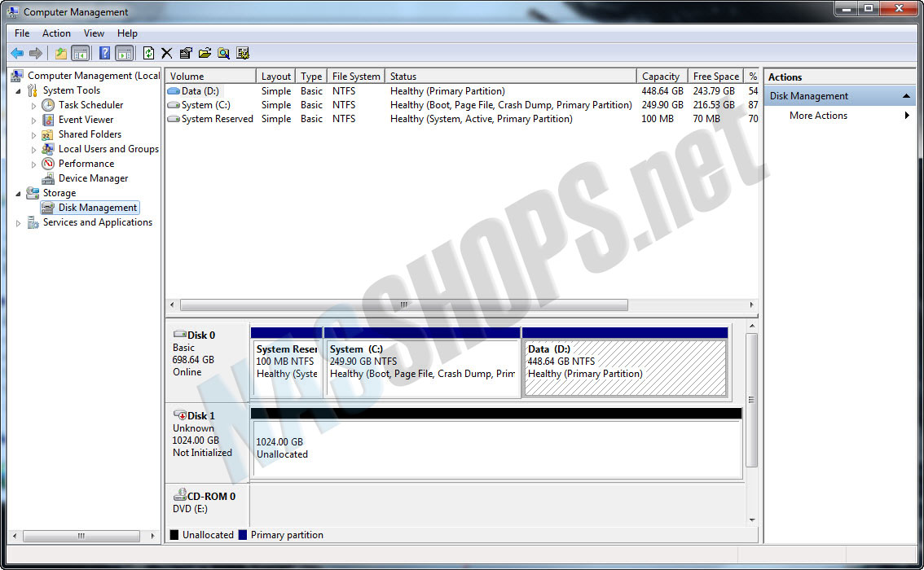Expand the Shared Folders node

pos(33,135)
